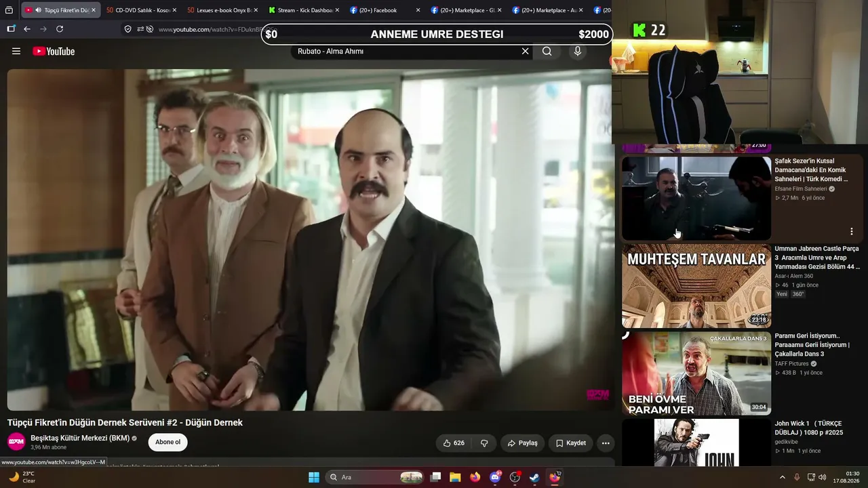868x488 pixels.
Task: Open the YouTube guide hamburger menu
Action: tap(16, 52)
